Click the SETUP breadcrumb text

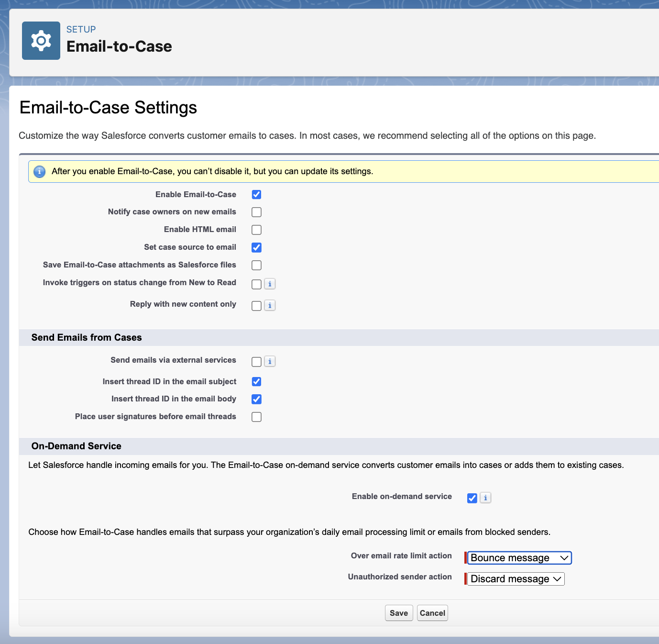[81, 29]
